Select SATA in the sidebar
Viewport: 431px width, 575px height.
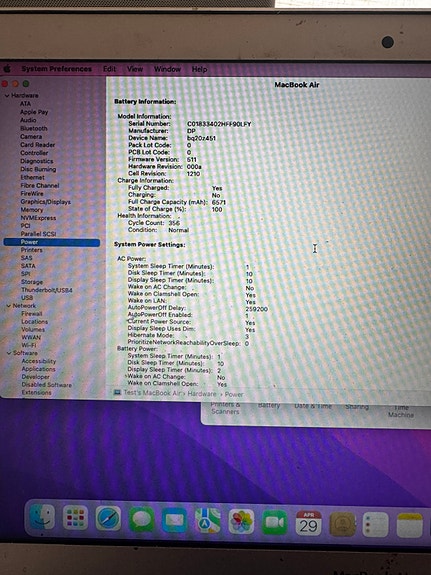click(x=28, y=266)
